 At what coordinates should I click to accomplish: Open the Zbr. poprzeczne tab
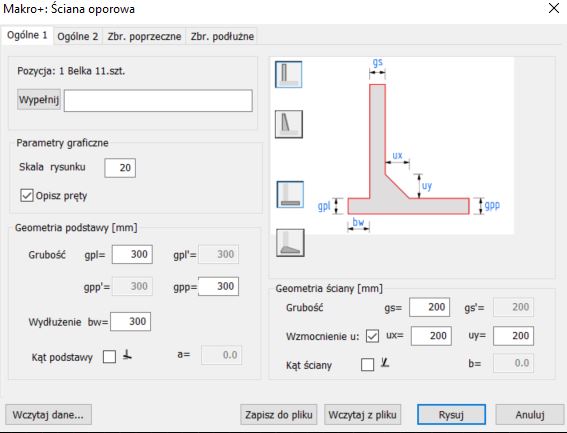[144, 36]
